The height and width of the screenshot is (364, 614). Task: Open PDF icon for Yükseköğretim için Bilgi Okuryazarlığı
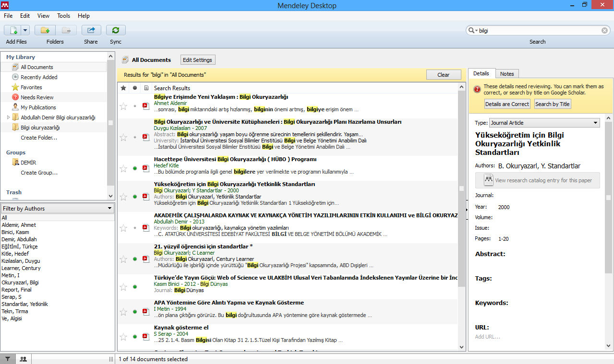(x=146, y=197)
